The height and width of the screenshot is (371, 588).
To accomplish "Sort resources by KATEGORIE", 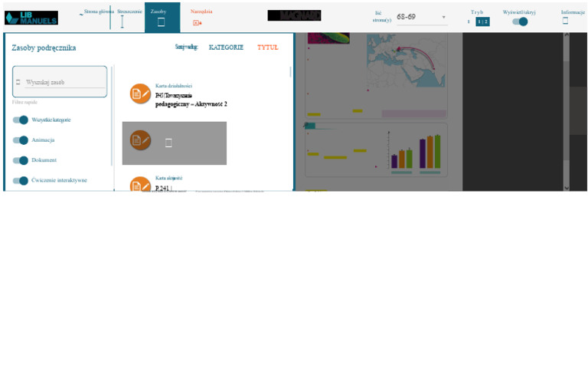I will click(x=226, y=48).
